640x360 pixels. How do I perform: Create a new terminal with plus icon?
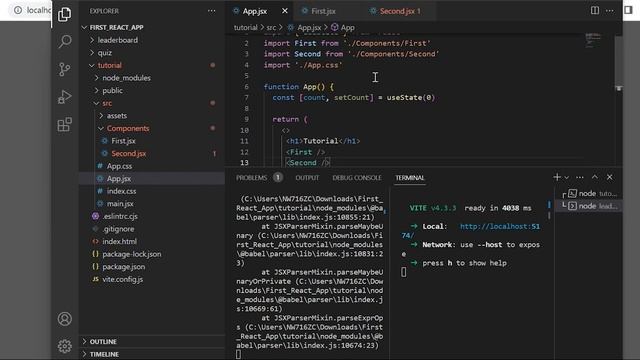tap(557, 177)
